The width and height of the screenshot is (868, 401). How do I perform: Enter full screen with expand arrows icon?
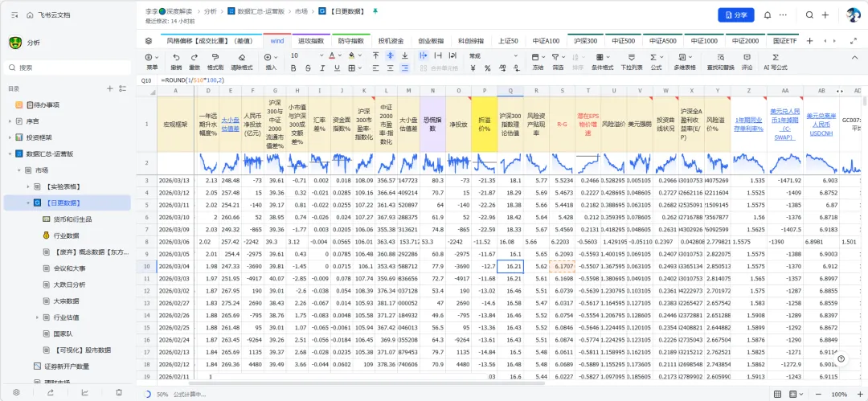853,41
